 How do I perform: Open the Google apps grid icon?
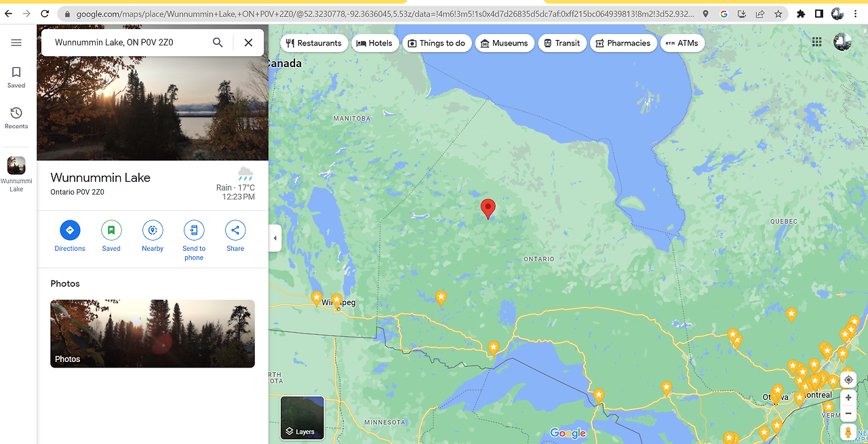click(816, 42)
